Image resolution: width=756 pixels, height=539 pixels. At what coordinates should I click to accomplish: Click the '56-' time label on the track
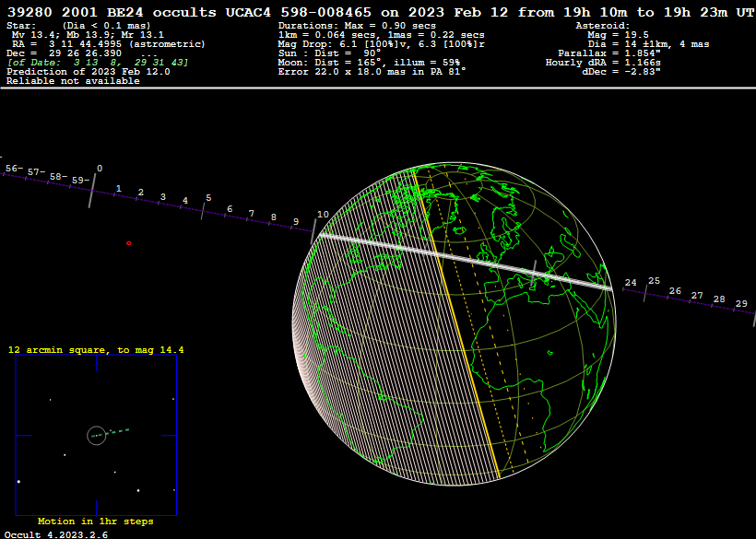tap(14, 168)
